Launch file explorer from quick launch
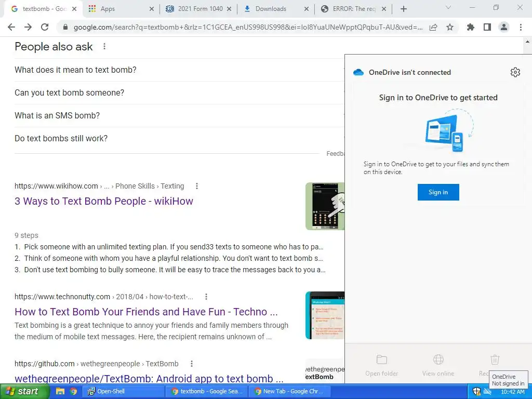Viewport: 532px width, 399px height. 60,391
